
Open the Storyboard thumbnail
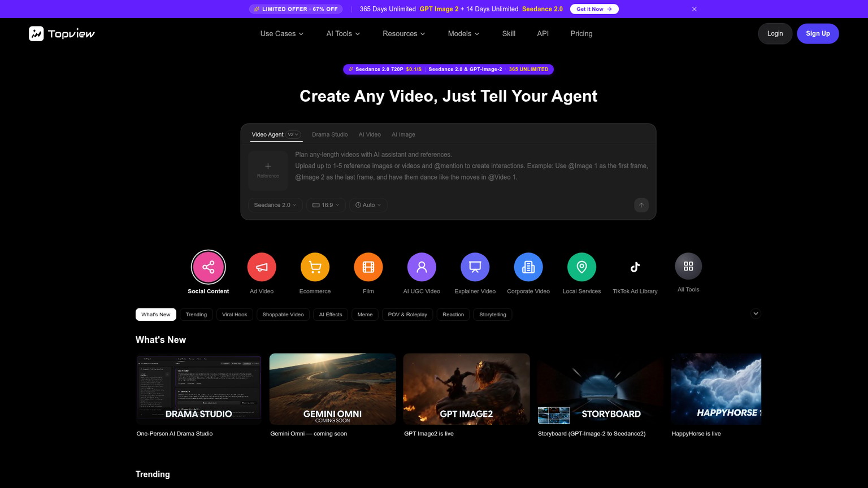point(601,389)
